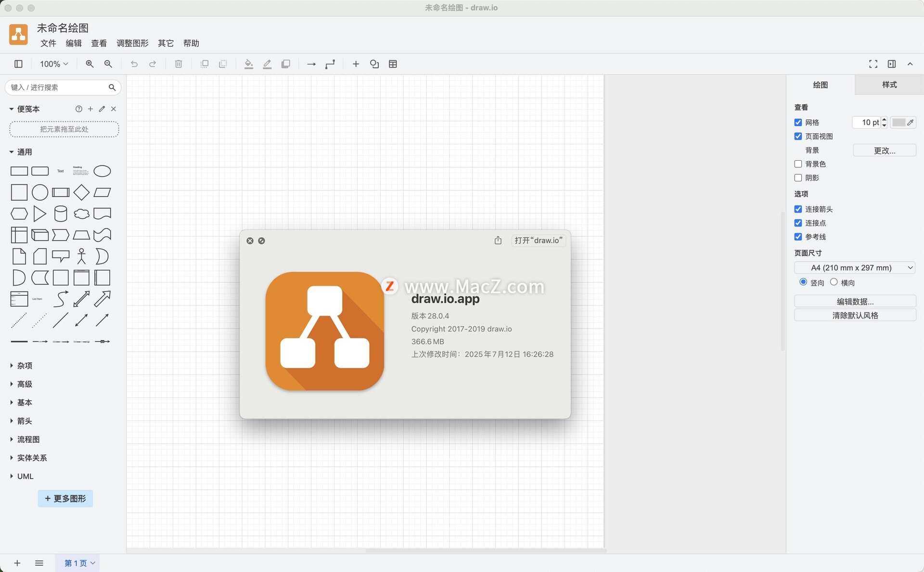
Task: Click the insert table icon
Action: [393, 64]
